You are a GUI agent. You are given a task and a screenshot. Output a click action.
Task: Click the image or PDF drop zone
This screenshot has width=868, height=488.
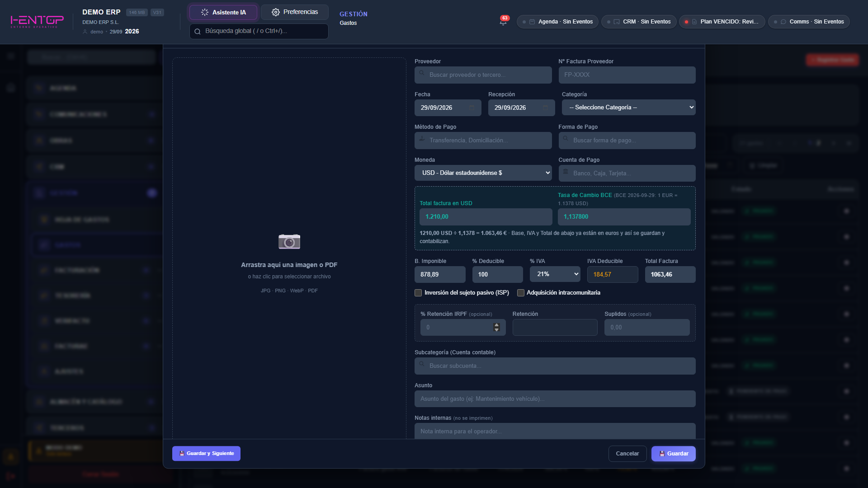click(x=289, y=248)
